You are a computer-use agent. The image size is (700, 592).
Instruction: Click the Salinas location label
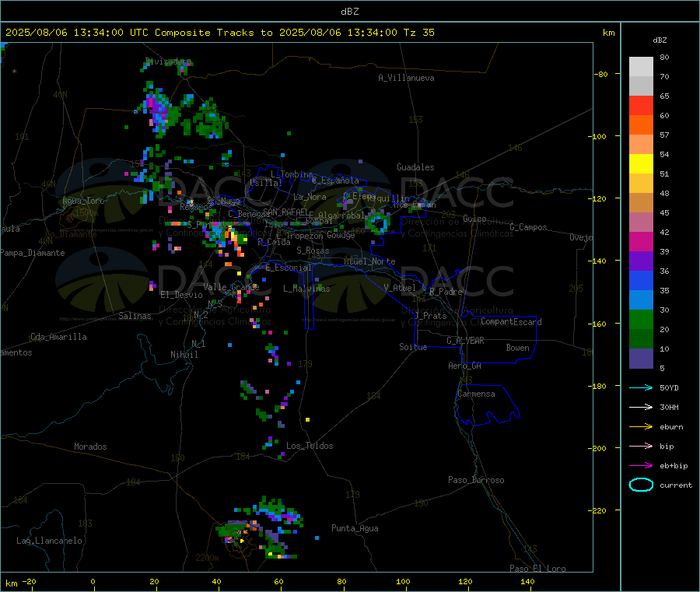135,316
